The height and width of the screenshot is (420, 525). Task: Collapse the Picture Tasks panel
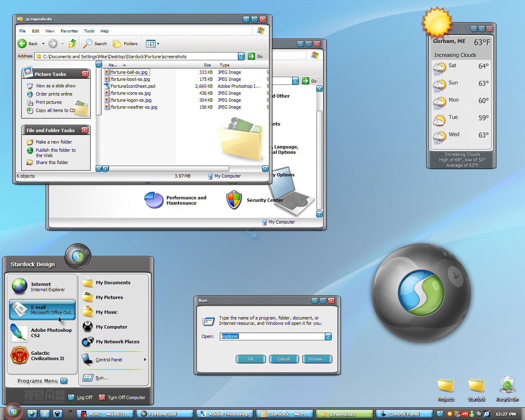click(x=85, y=74)
